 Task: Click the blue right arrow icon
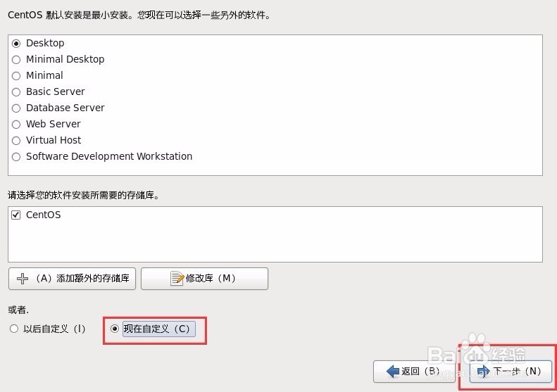coord(484,372)
